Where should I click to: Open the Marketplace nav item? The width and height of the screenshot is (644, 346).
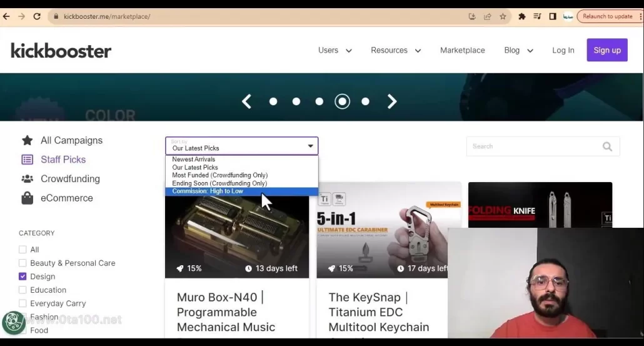[x=462, y=50]
